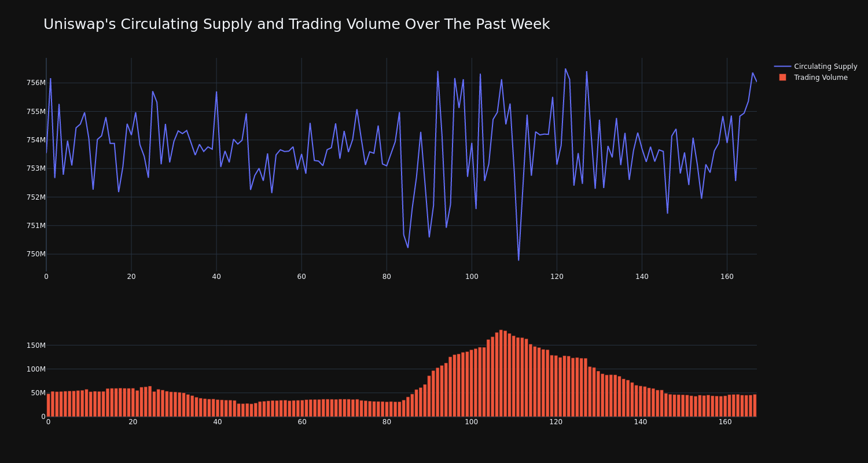Click the 20 tick on volume chart x-axis
Viewport: 868px width, 463px height.
(133, 422)
